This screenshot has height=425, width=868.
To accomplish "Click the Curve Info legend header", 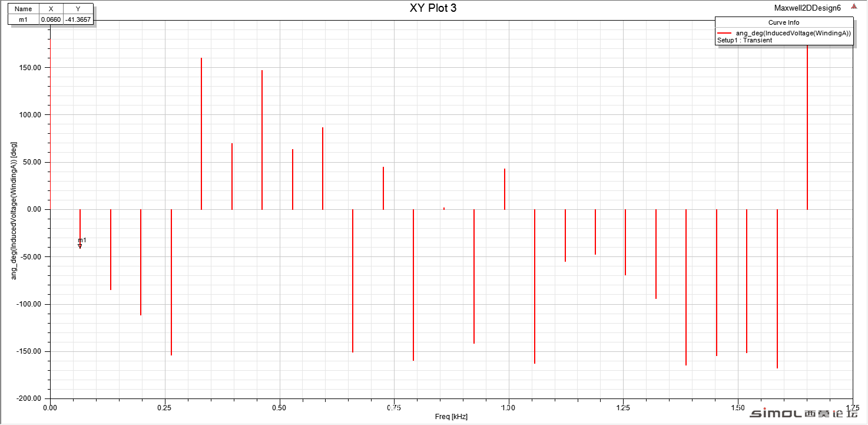I will 784,22.
